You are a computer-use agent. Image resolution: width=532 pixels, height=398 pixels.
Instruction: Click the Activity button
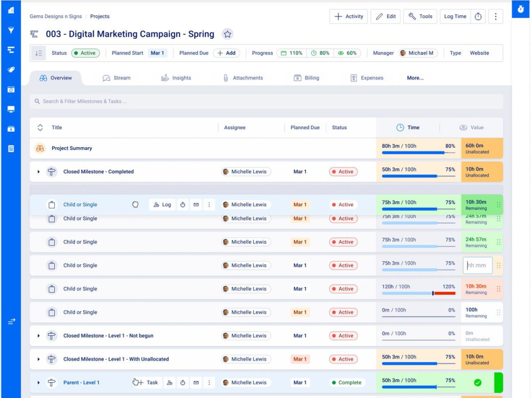pyautogui.click(x=348, y=16)
